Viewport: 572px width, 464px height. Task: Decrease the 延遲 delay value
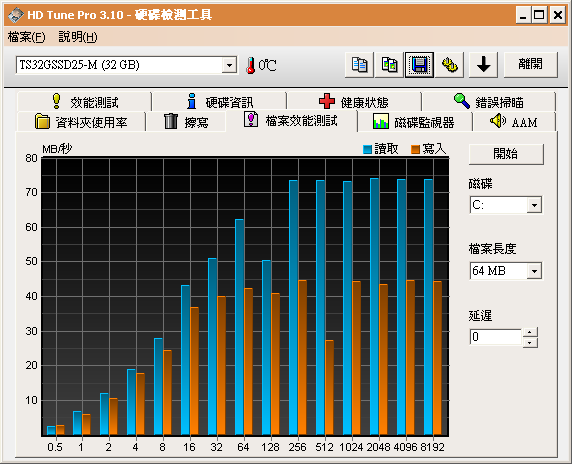[x=530, y=343]
